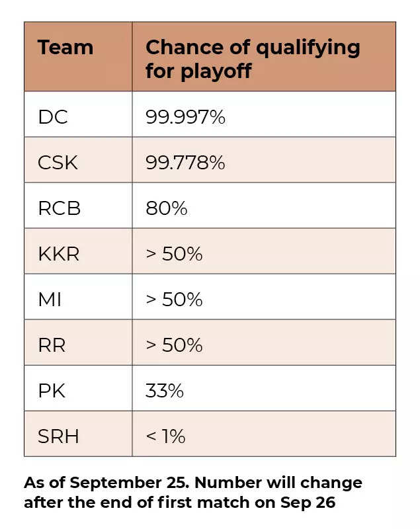Click the > 50% value in RR row
The height and width of the screenshot is (529, 420).
(x=174, y=345)
